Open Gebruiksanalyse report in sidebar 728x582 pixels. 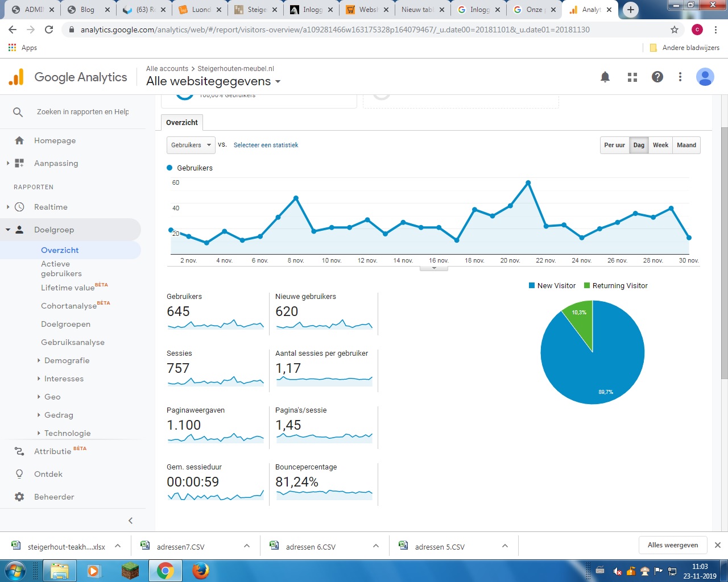[x=73, y=342]
